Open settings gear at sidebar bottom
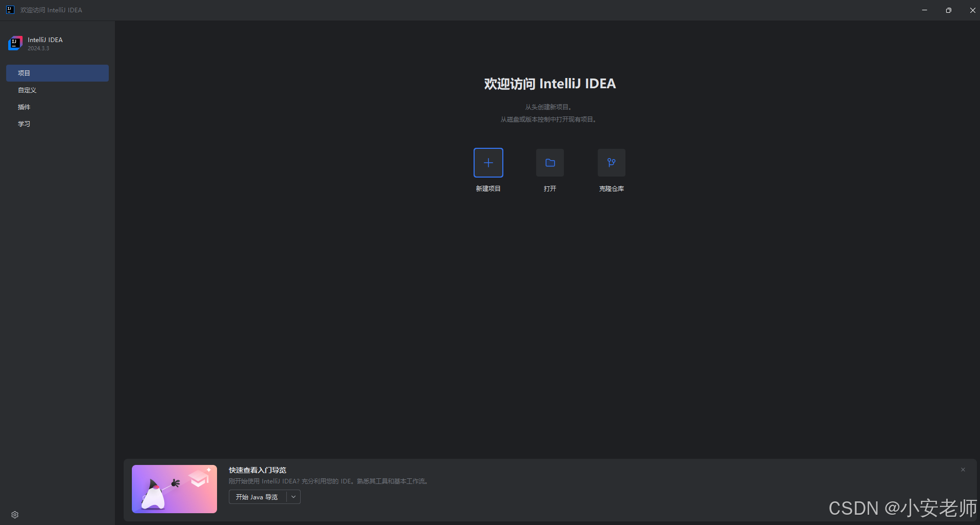Viewport: 980px width, 525px height. [15, 515]
